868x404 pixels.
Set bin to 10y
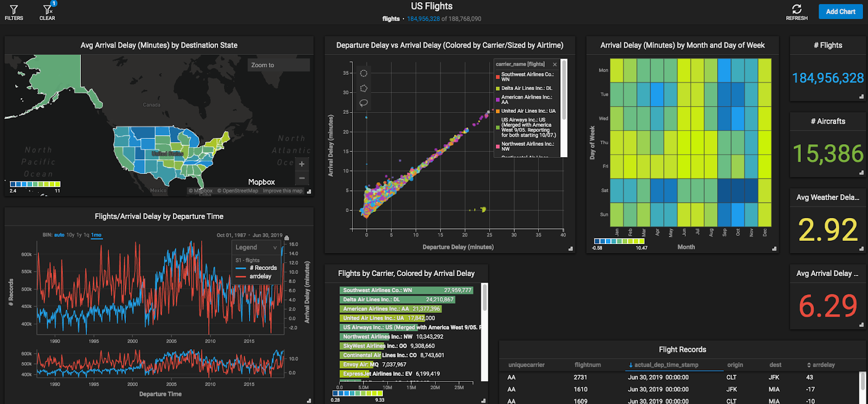point(71,235)
